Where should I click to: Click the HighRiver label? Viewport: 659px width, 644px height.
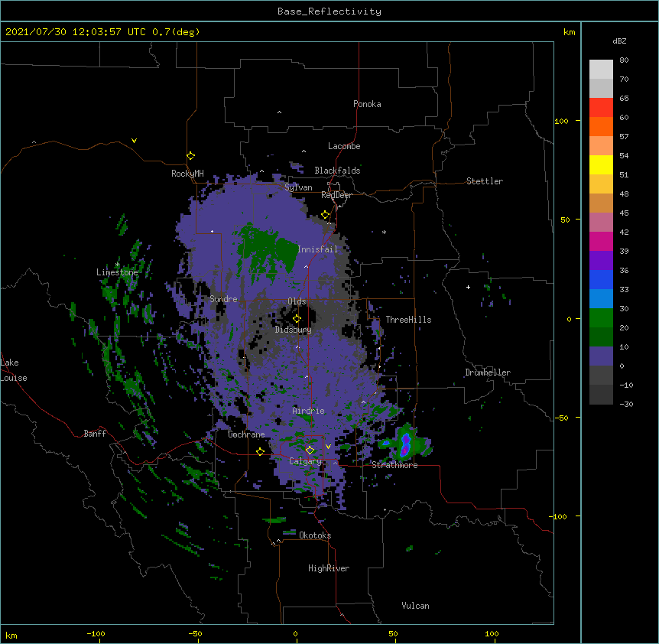click(329, 568)
